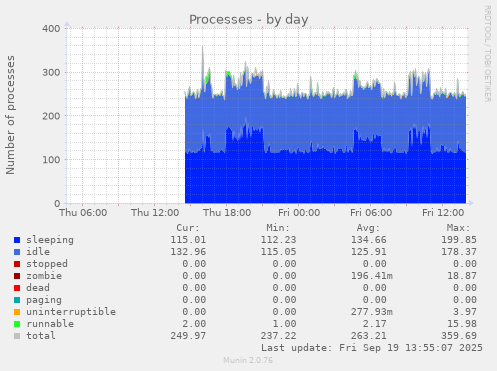Click total minimum value 237.22
The image size is (497, 371).
[x=278, y=336]
